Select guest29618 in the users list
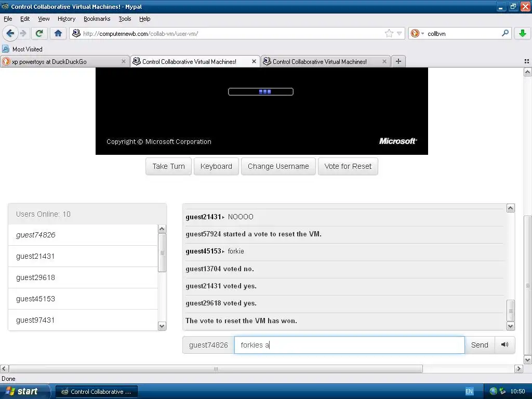532x399 pixels. pyautogui.click(x=83, y=277)
